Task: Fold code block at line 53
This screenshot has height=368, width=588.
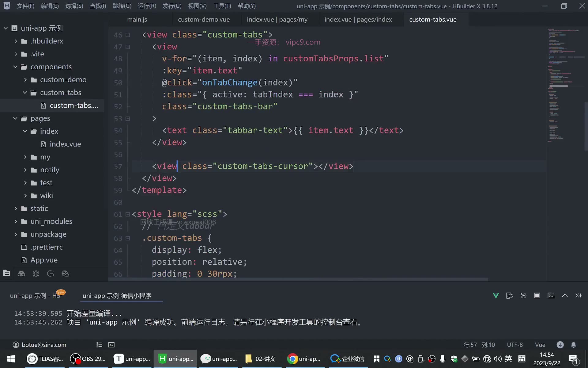Action: [x=128, y=119]
